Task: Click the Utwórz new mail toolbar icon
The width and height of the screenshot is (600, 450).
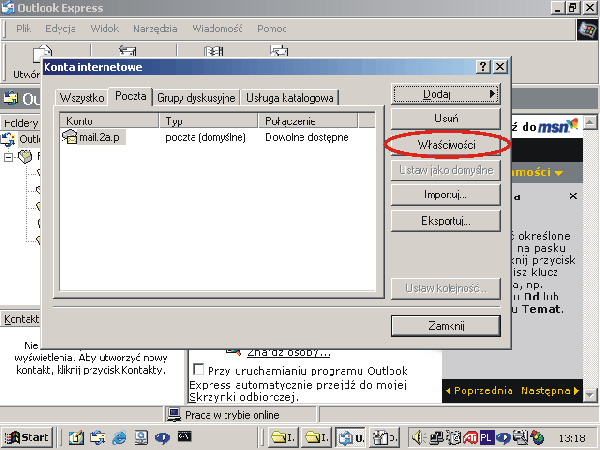Action: [40, 56]
